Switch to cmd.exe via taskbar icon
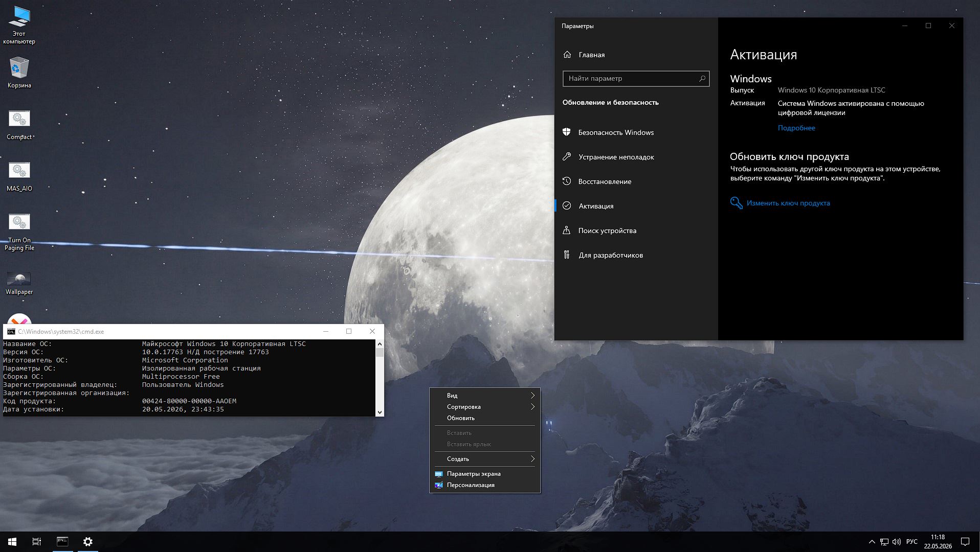Viewport: 980px width, 552px height. pyautogui.click(x=62, y=542)
